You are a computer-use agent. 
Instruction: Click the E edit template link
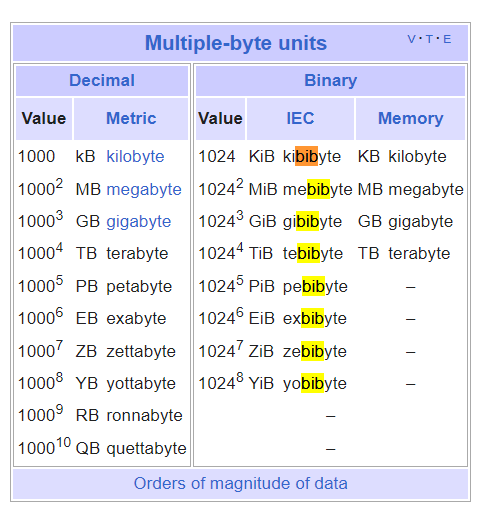[x=447, y=39]
